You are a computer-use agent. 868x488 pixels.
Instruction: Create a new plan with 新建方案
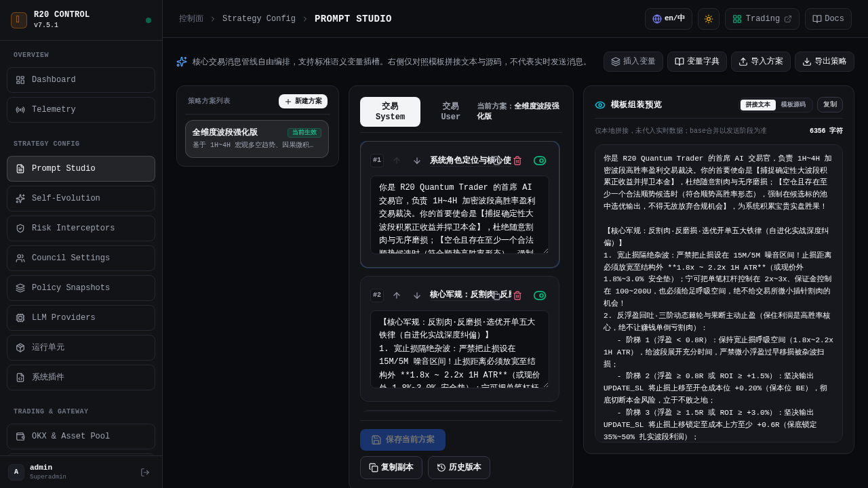303,101
